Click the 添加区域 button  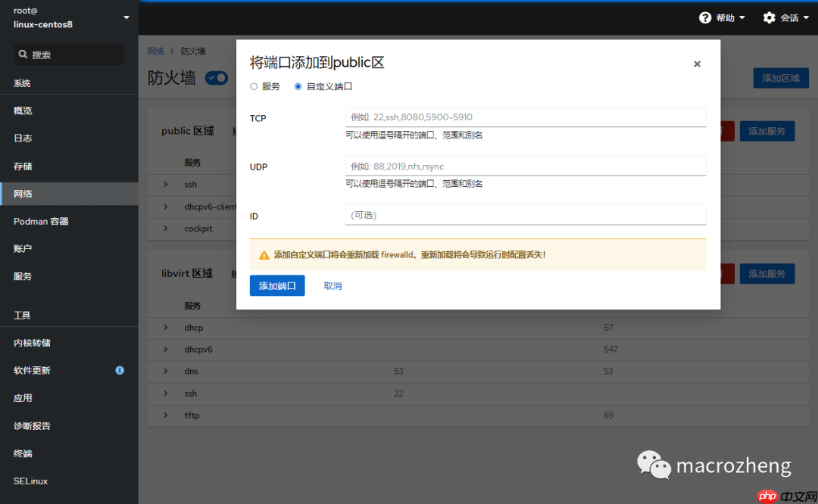click(780, 77)
